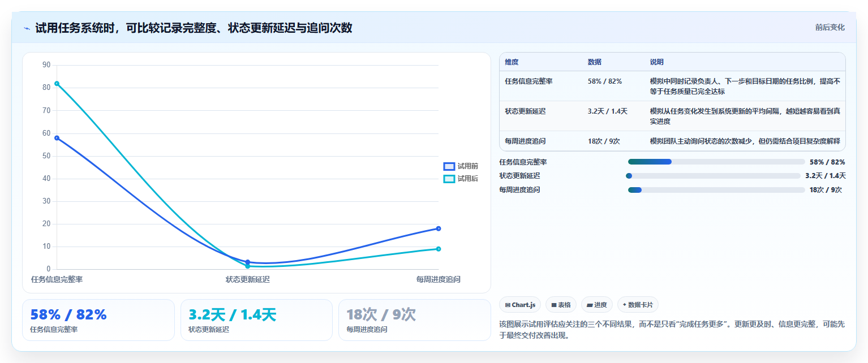Click 试用后 data point at 每周进度追问

point(439,249)
